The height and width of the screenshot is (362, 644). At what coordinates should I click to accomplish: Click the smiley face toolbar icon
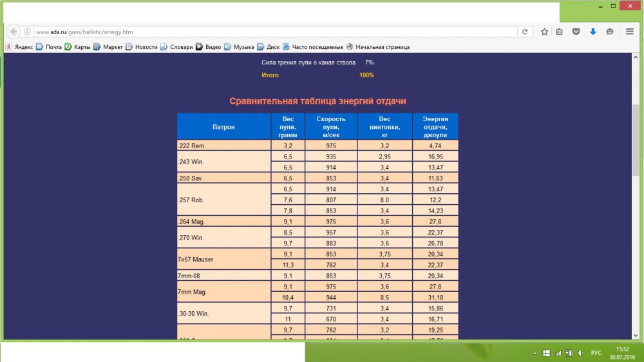[x=610, y=32]
